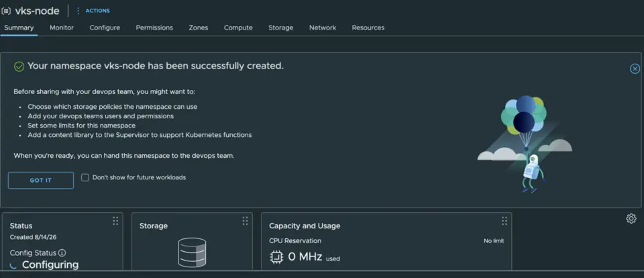
Task: Click 'Set some limits for this namespace'
Action: [x=82, y=126]
